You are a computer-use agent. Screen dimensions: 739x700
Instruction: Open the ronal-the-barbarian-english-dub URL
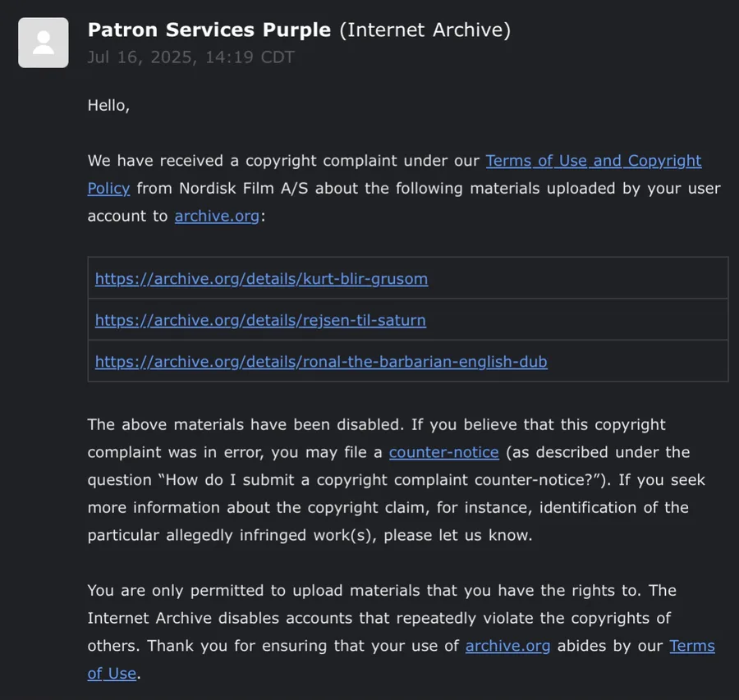pos(321,361)
